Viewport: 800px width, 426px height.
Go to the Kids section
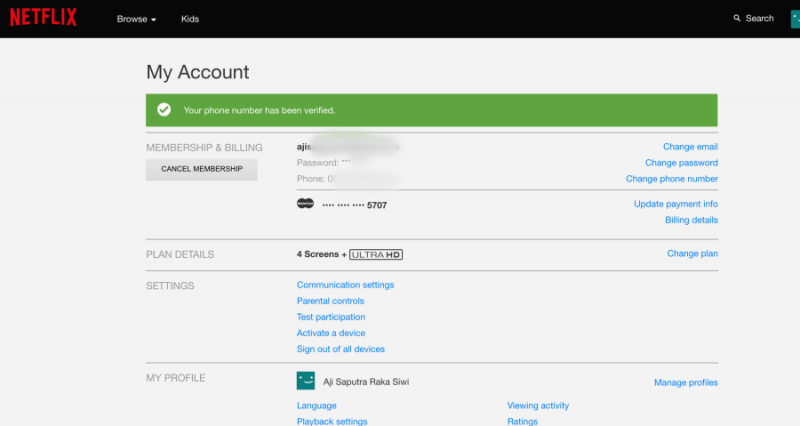click(190, 19)
